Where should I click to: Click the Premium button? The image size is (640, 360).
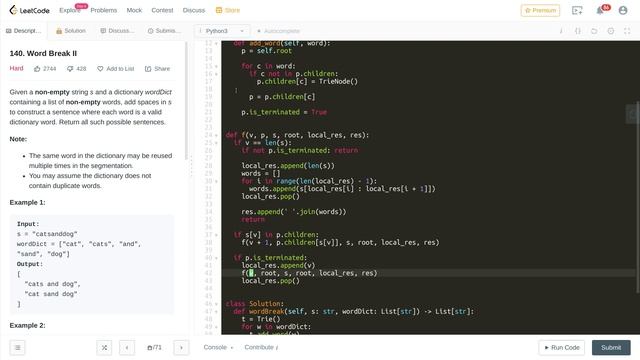(540, 11)
